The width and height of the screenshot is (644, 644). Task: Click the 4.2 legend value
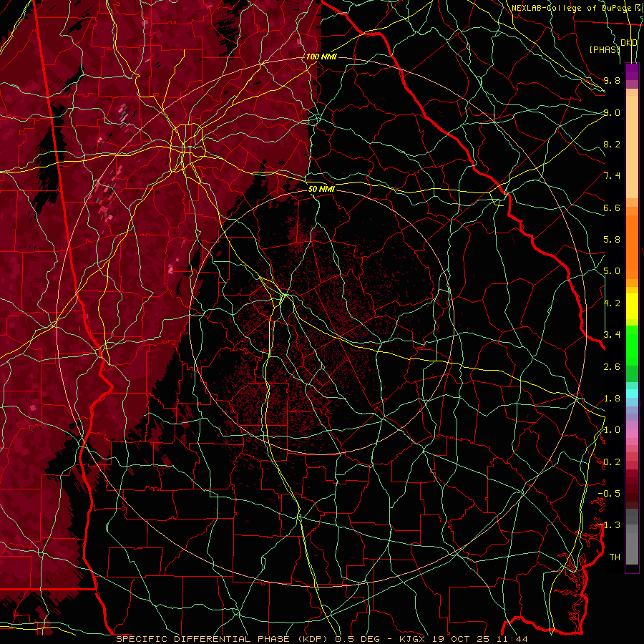pyautogui.click(x=612, y=303)
